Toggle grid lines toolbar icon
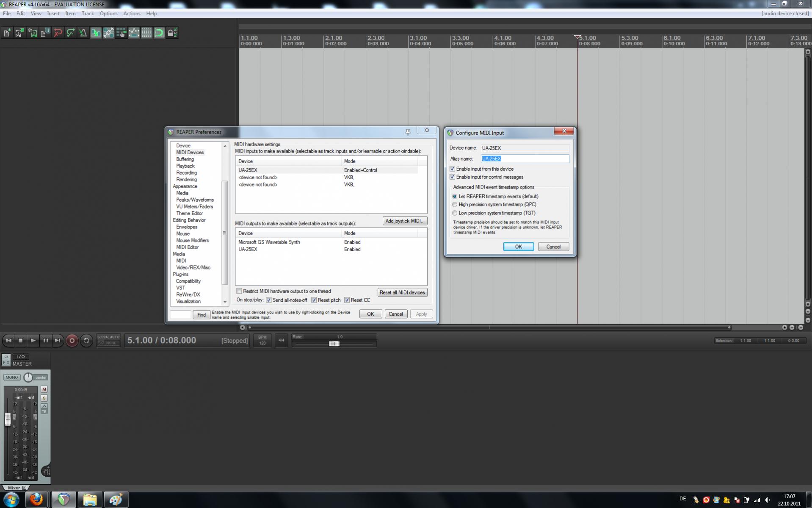Screen dimensions: 812x508 click(x=147, y=33)
